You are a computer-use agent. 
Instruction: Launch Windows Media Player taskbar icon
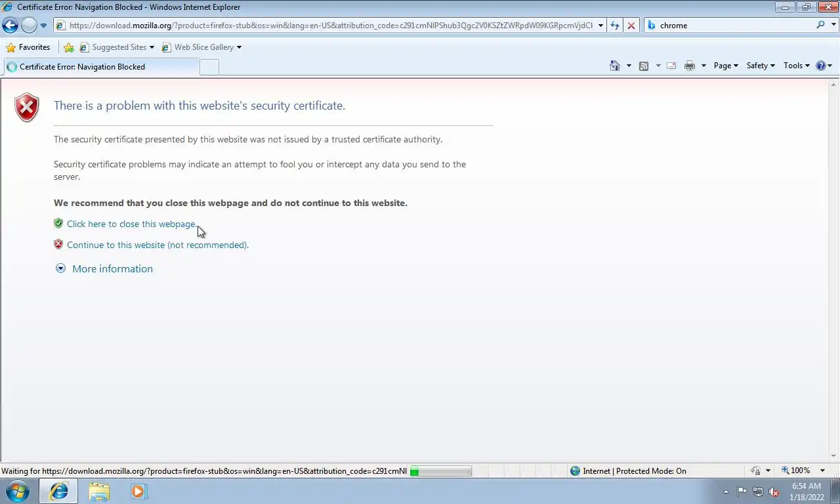(139, 491)
